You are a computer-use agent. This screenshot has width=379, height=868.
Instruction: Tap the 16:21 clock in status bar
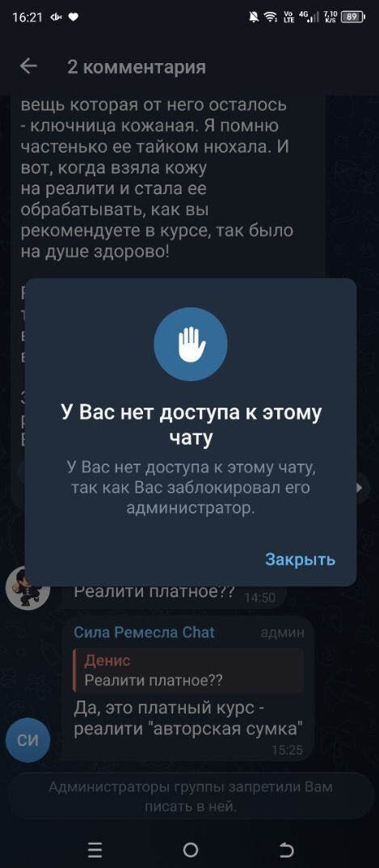pyautogui.click(x=27, y=17)
